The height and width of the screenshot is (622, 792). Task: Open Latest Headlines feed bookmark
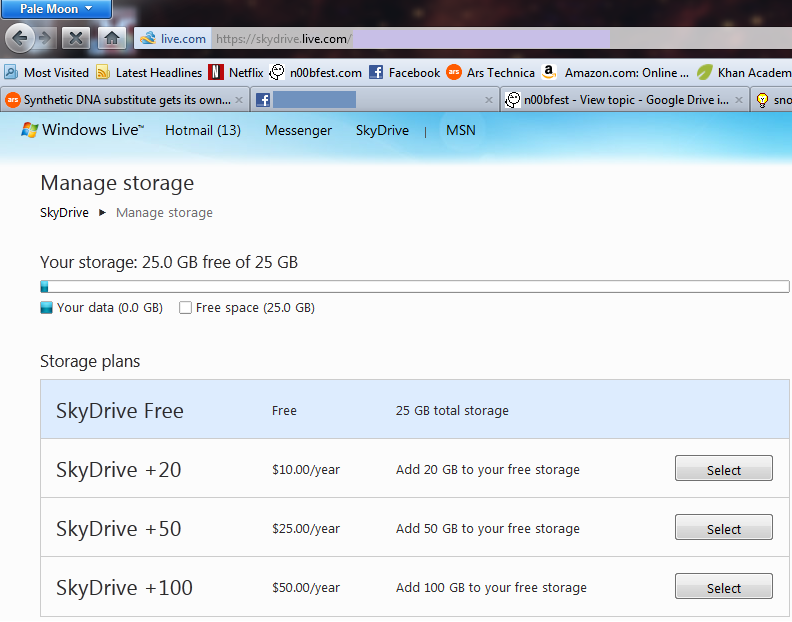click(x=149, y=73)
